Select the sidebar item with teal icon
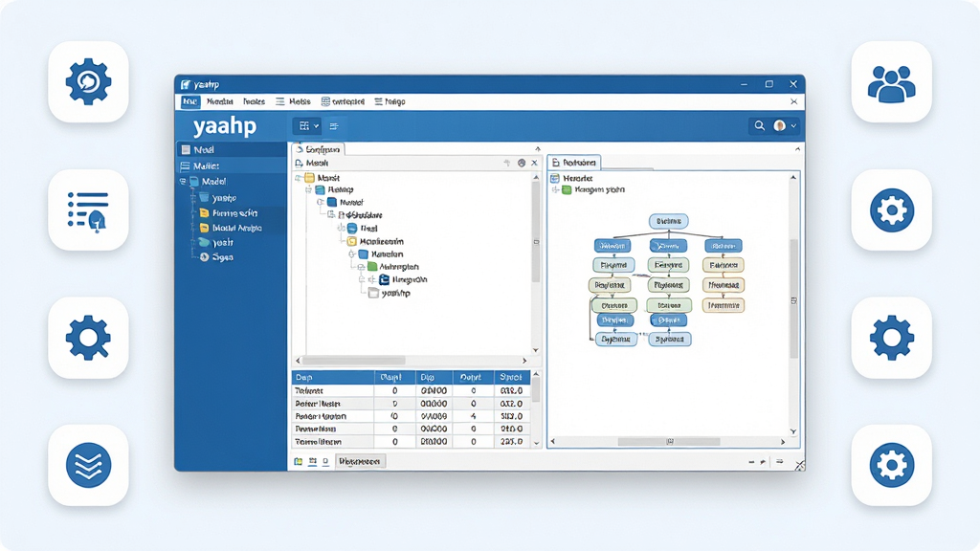The height and width of the screenshot is (551, 980). tap(215, 242)
